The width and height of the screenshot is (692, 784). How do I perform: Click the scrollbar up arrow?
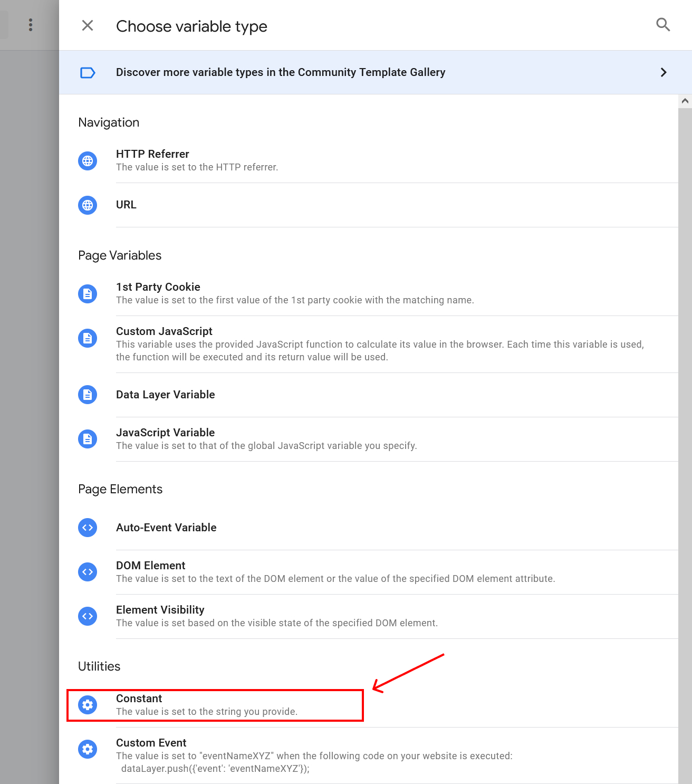point(685,101)
